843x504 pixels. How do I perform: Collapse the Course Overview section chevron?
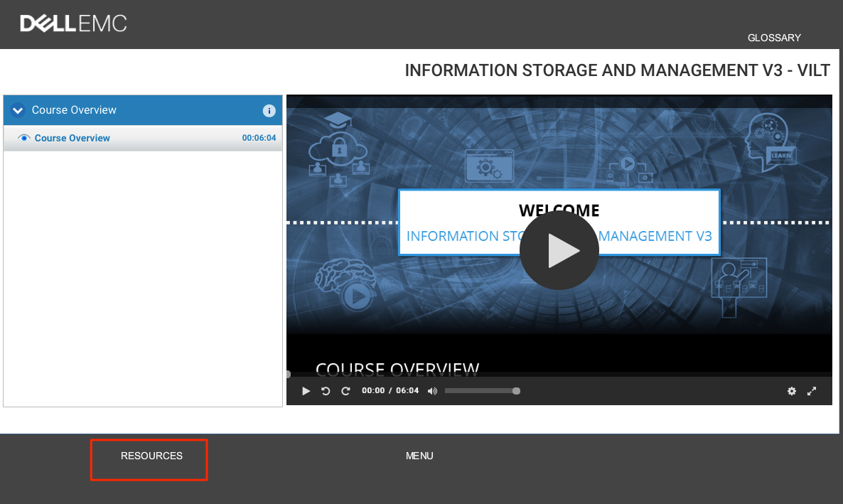pos(18,110)
